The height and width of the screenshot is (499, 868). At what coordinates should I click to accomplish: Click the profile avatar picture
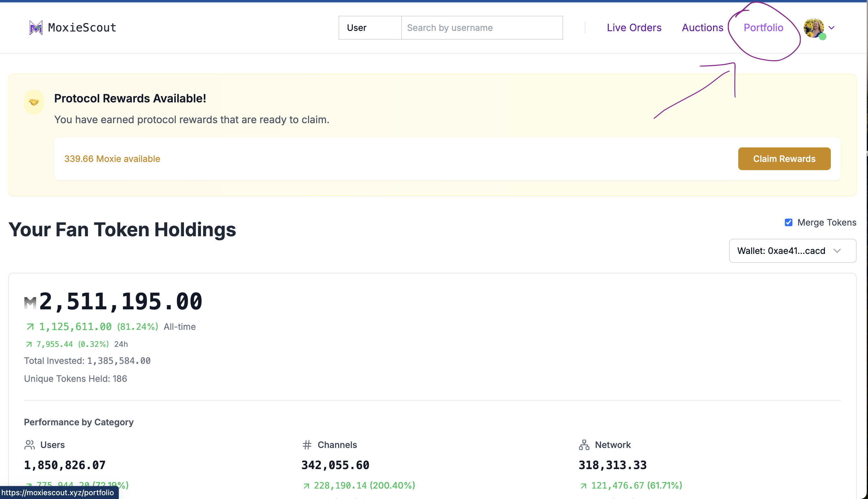pyautogui.click(x=814, y=27)
